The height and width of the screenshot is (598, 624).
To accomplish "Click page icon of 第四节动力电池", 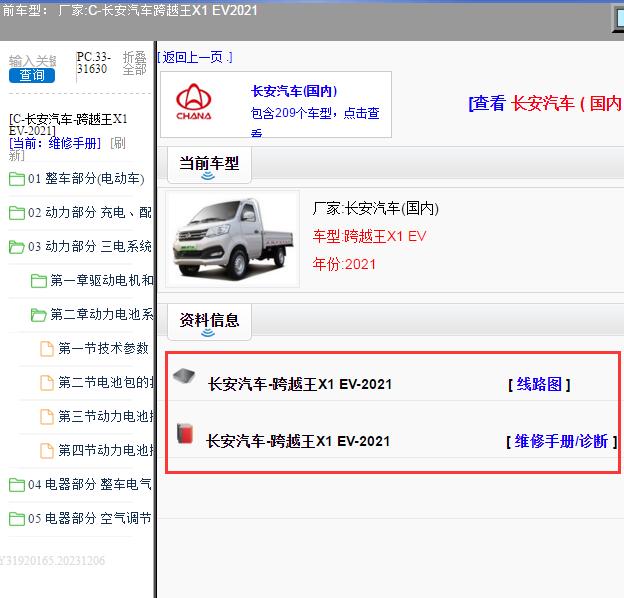I will coord(47,451).
